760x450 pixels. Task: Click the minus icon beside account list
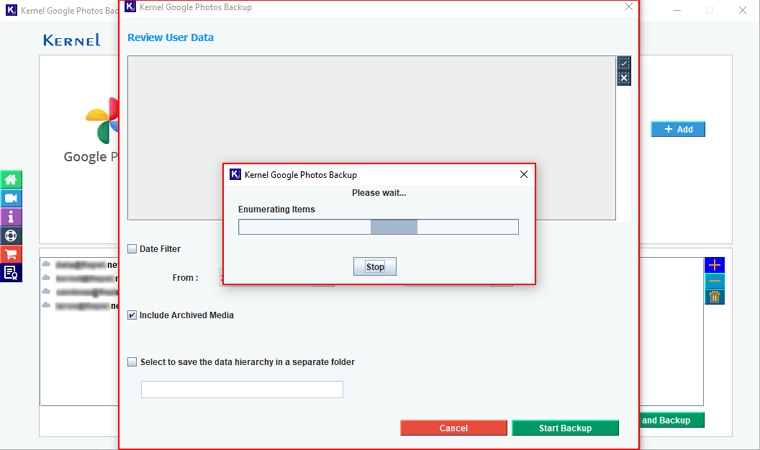pyautogui.click(x=714, y=281)
